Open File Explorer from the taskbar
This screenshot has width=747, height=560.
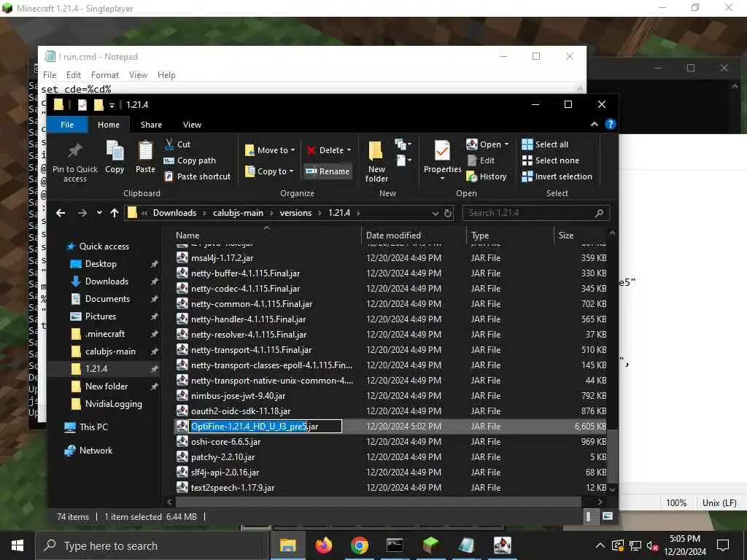point(287,545)
